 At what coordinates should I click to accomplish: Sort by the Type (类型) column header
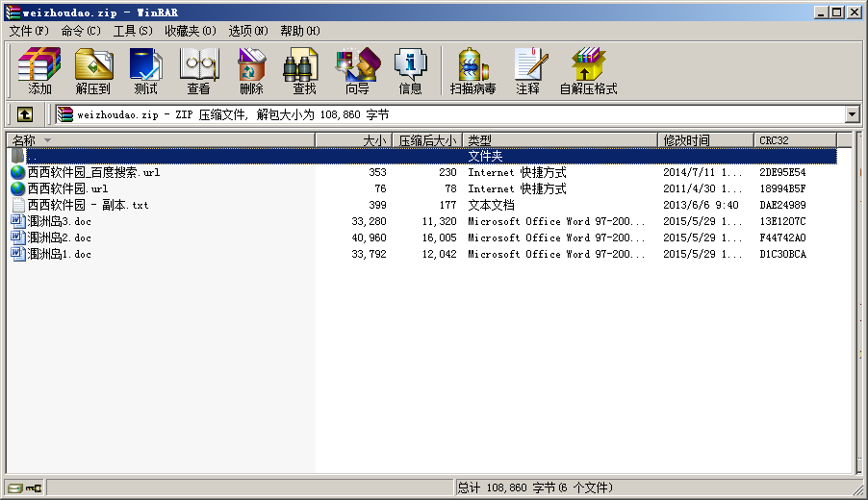[560, 140]
